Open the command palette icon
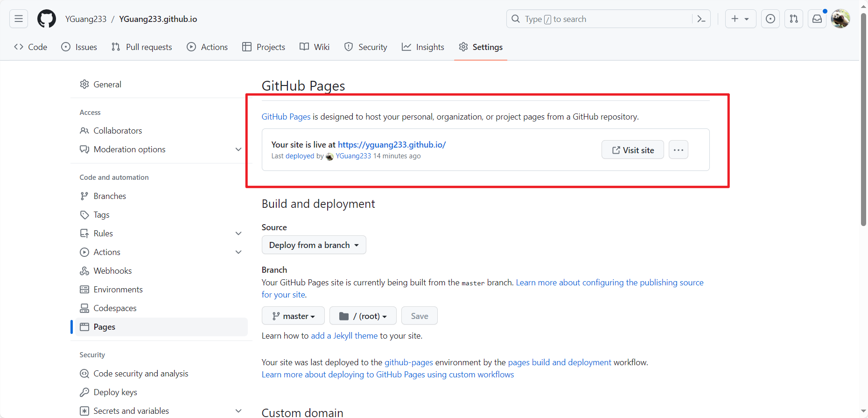The image size is (868, 418). click(701, 19)
